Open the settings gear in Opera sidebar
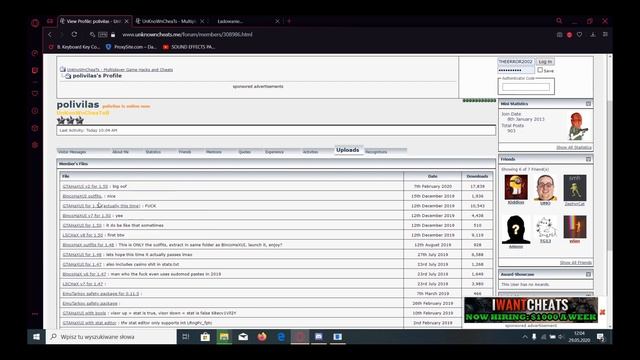 (35, 145)
